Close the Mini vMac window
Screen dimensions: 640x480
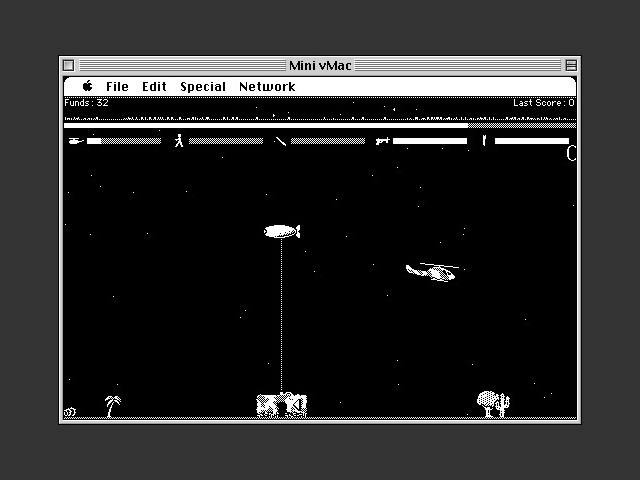(69, 65)
